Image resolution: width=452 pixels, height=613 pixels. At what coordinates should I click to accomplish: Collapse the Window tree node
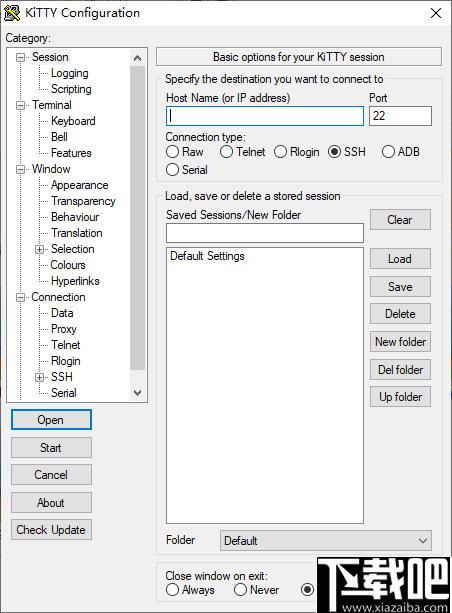20,169
